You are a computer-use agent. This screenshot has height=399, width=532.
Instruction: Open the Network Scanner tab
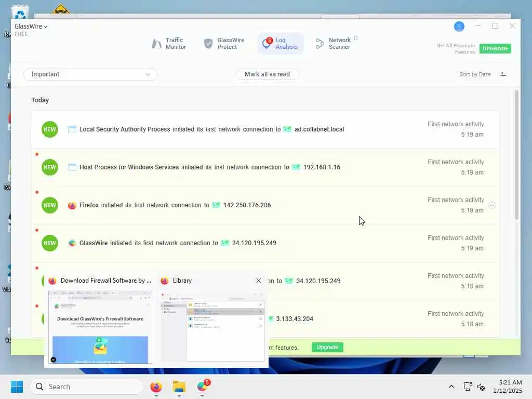tap(334, 44)
